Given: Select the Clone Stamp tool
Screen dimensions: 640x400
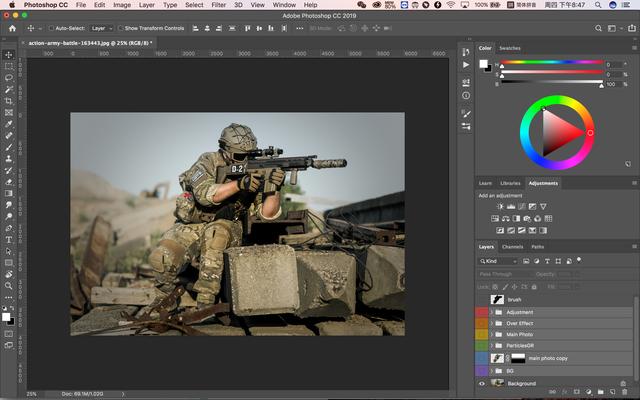Looking at the screenshot, I should [x=9, y=159].
